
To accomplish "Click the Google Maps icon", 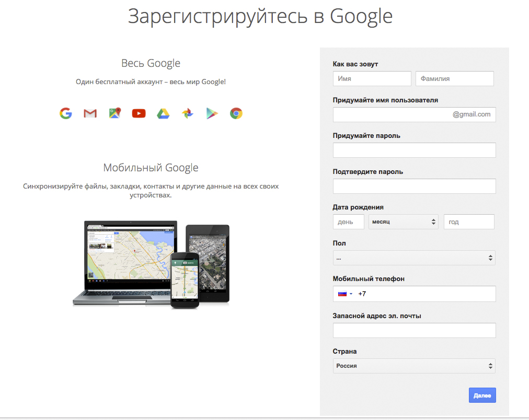I will click(114, 113).
